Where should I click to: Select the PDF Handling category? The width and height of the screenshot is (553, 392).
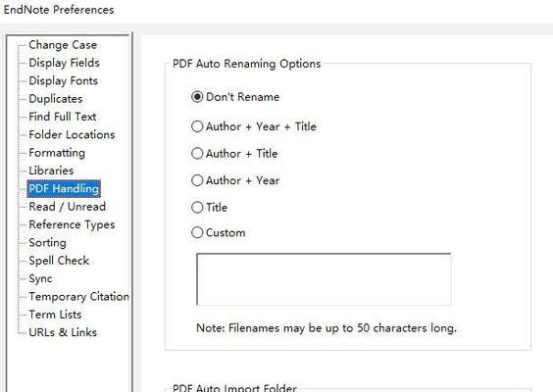point(64,188)
